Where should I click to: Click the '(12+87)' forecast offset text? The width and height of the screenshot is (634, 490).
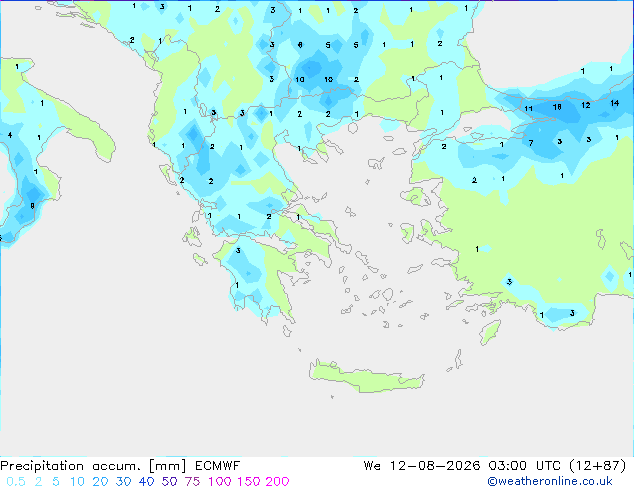pyautogui.click(x=598, y=466)
